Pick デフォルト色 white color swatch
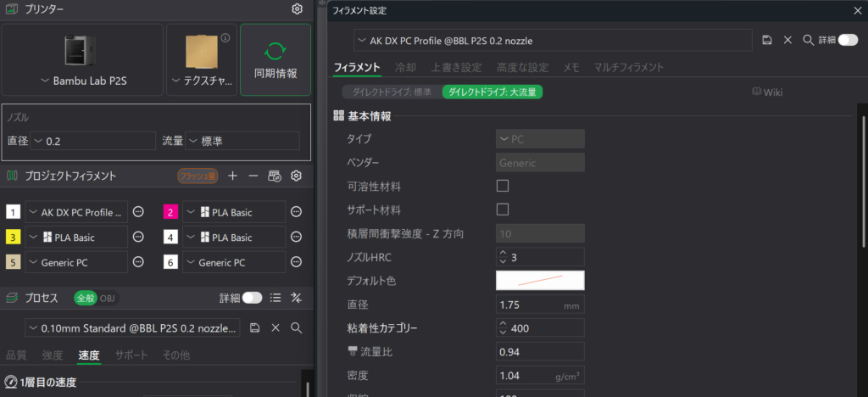Viewport: 868px width, 397px height. (x=539, y=280)
